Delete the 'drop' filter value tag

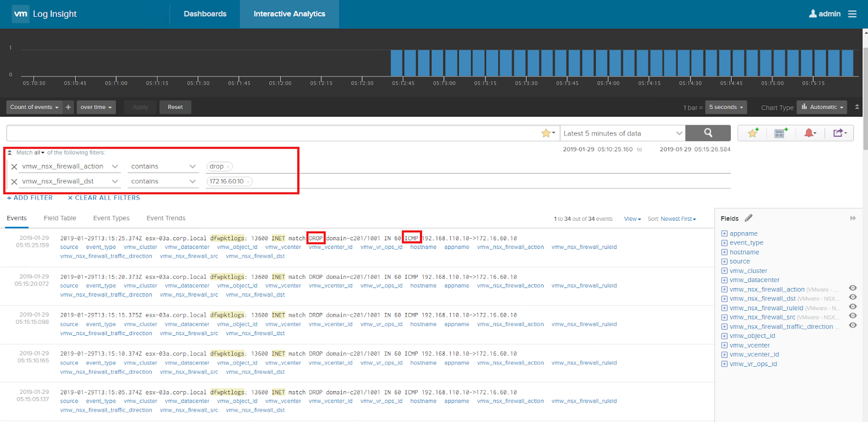click(x=228, y=167)
